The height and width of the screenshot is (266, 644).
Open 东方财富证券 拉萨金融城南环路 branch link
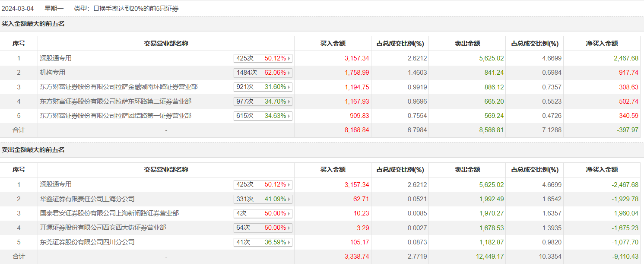[119, 87]
